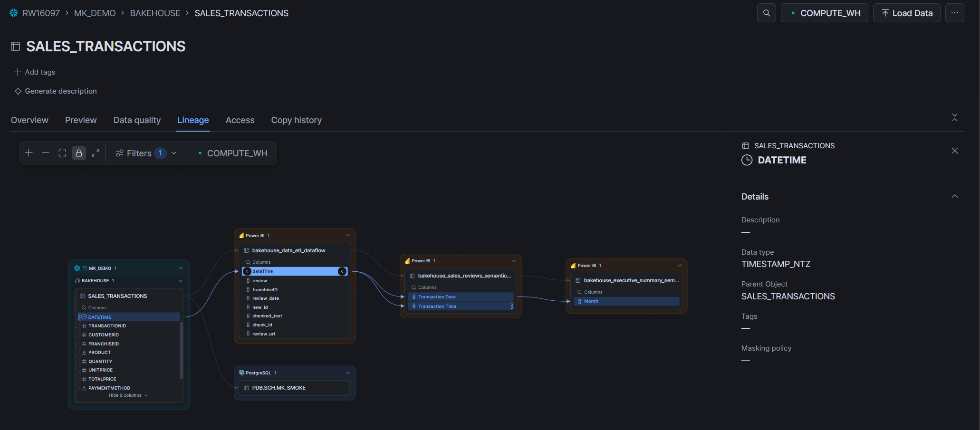
Task: Zoom in the lineage graph with plus icon
Action: (29, 153)
